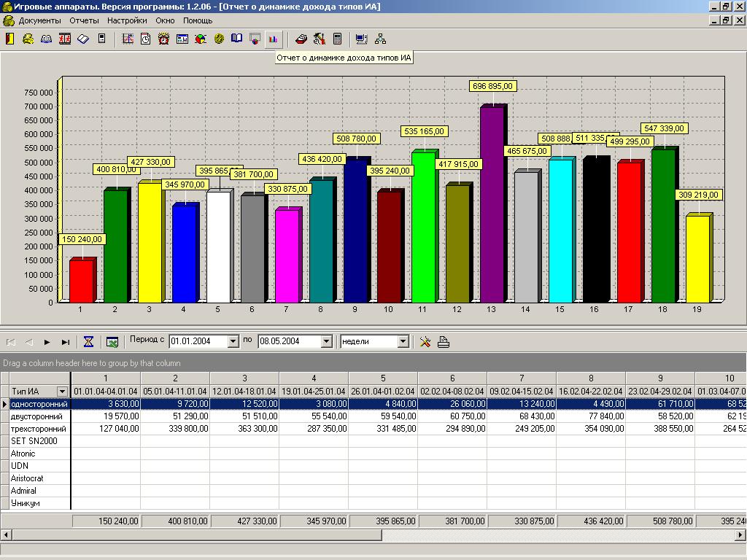Screen dimensions: 747x560
Task: Click the horizontal scrollbar right arrow
Action: [741, 535]
